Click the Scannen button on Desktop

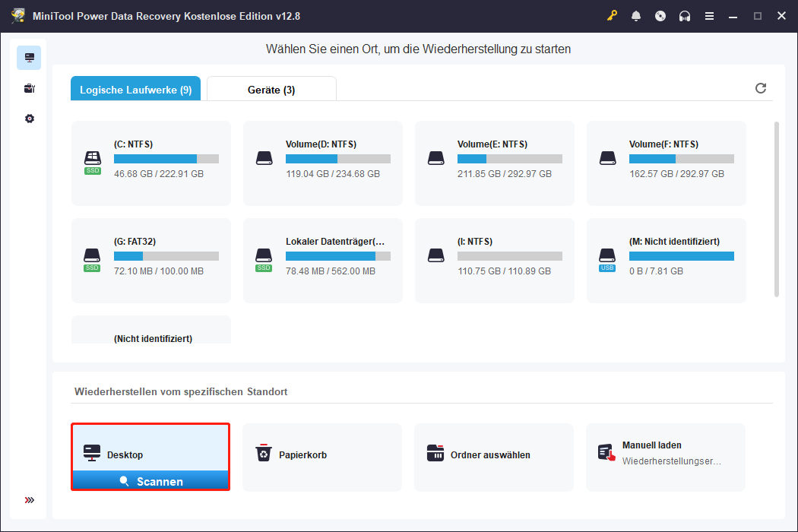150,480
